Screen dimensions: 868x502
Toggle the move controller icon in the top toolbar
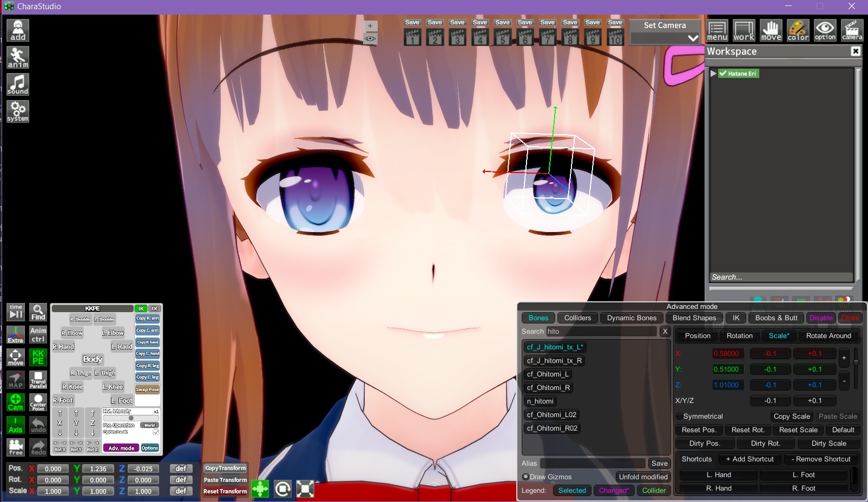(x=771, y=31)
